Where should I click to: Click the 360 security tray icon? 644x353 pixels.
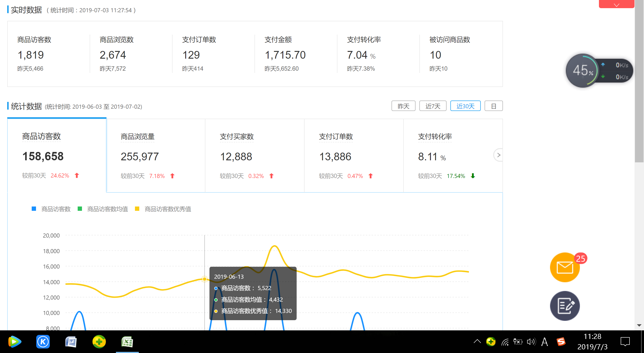click(491, 341)
